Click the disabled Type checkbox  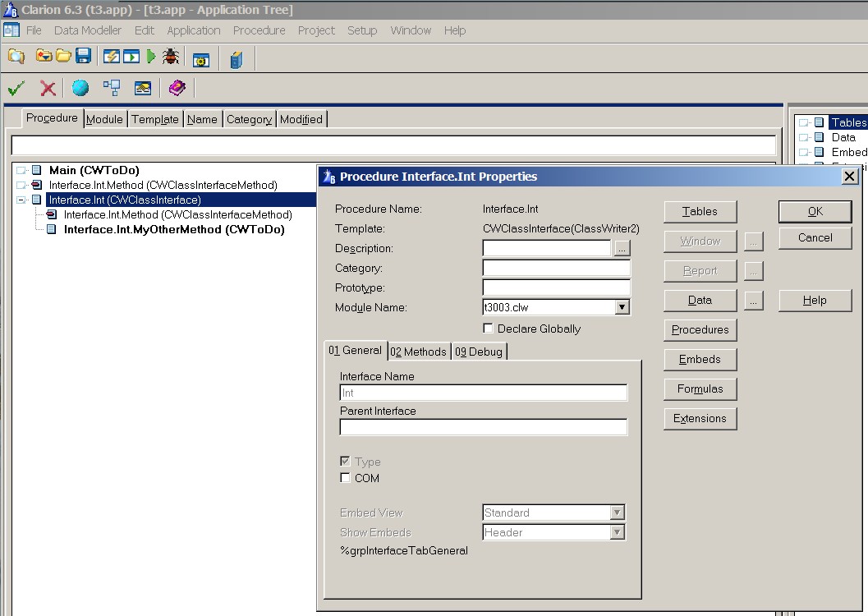[345, 461]
